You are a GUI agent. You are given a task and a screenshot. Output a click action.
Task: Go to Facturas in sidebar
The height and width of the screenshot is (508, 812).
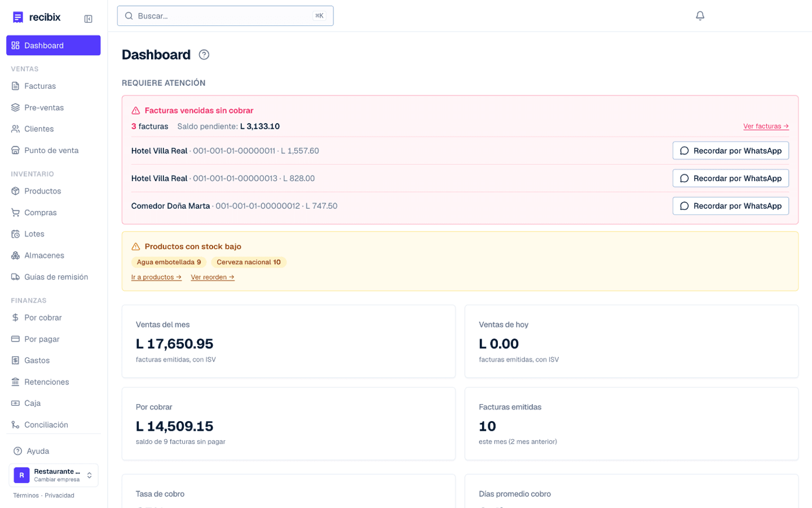(54, 86)
